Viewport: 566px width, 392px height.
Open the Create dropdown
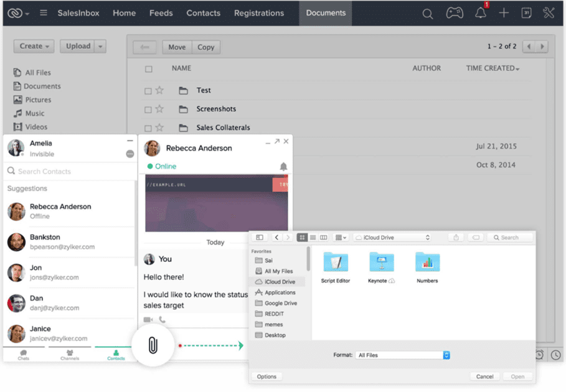pos(34,46)
